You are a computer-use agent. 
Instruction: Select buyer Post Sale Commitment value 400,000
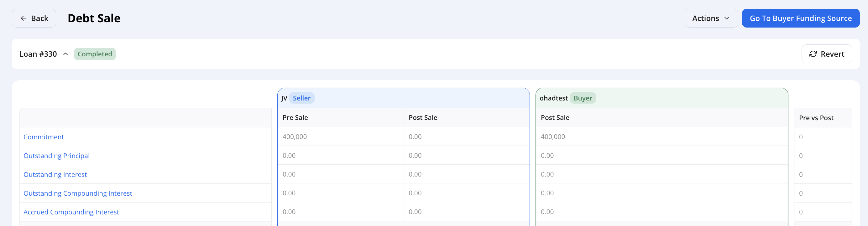click(553, 137)
